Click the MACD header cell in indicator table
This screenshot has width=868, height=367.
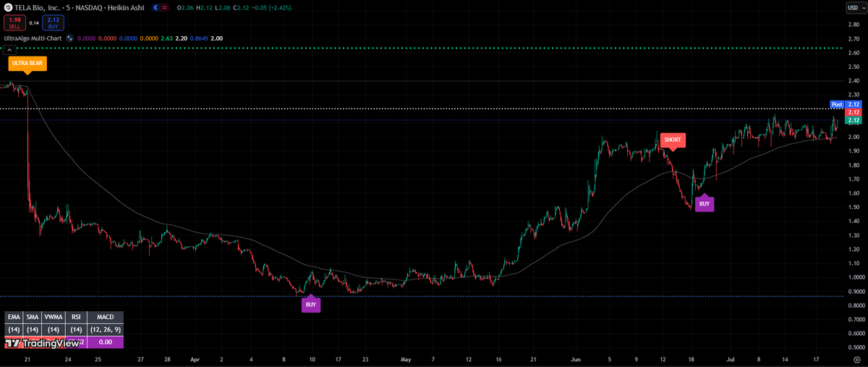pyautogui.click(x=105, y=317)
